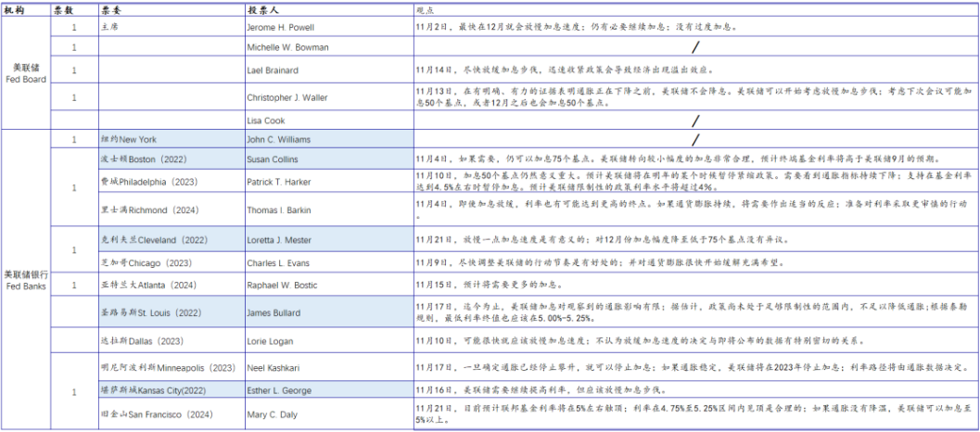This screenshot has height=432, width=980.
Task: Click the 观点 column header
Action: click(x=425, y=10)
